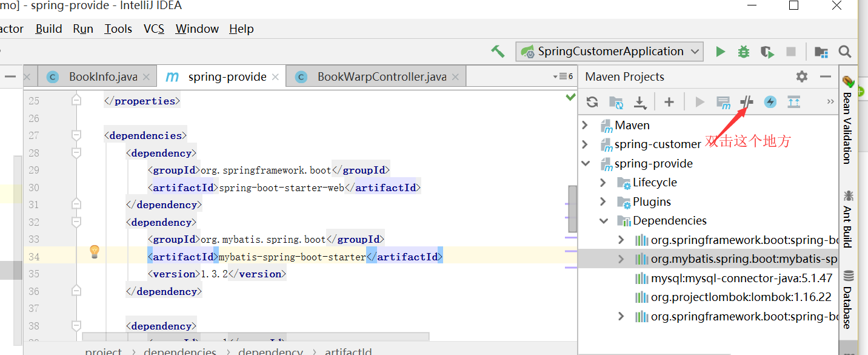
Task: Click the Build project hammer icon
Action: coord(498,51)
